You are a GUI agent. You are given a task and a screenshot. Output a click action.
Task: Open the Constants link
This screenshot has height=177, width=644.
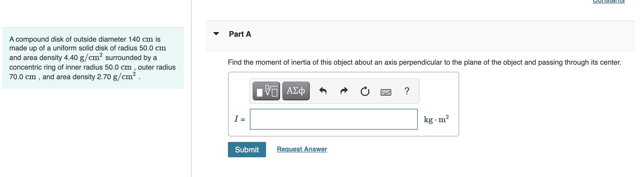tap(608, 1)
